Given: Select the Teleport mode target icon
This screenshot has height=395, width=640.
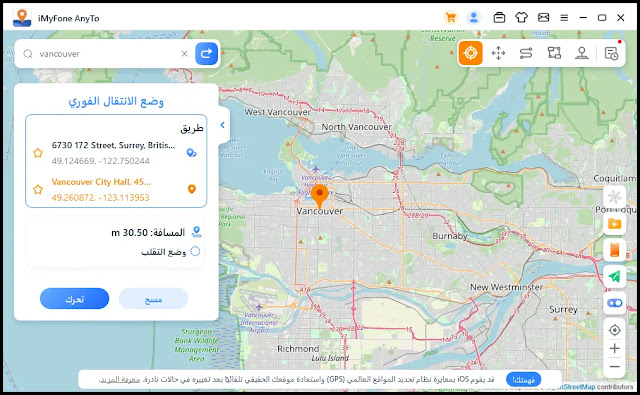Looking at the screenshot, I should coord(470,53).
